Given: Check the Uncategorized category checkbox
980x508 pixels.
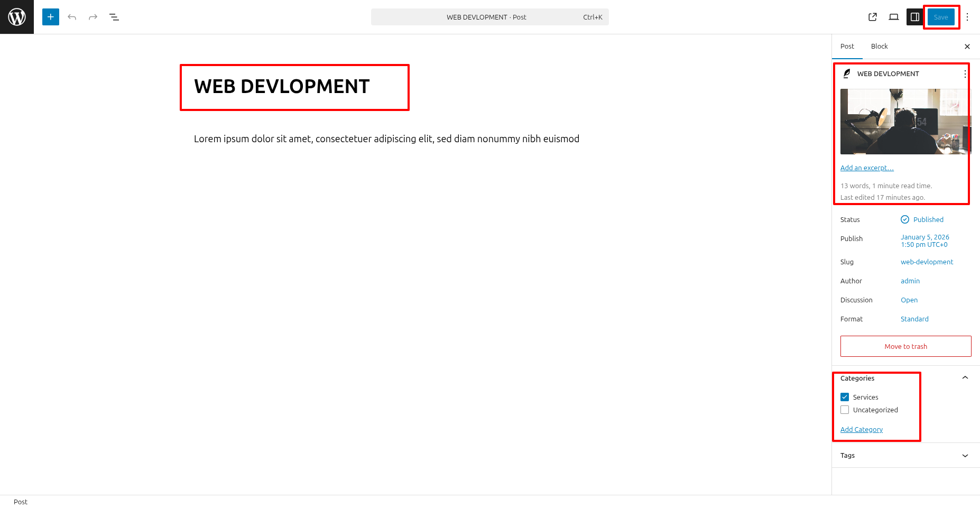Looking at the screenshot, I should click(x=845, y=410).
